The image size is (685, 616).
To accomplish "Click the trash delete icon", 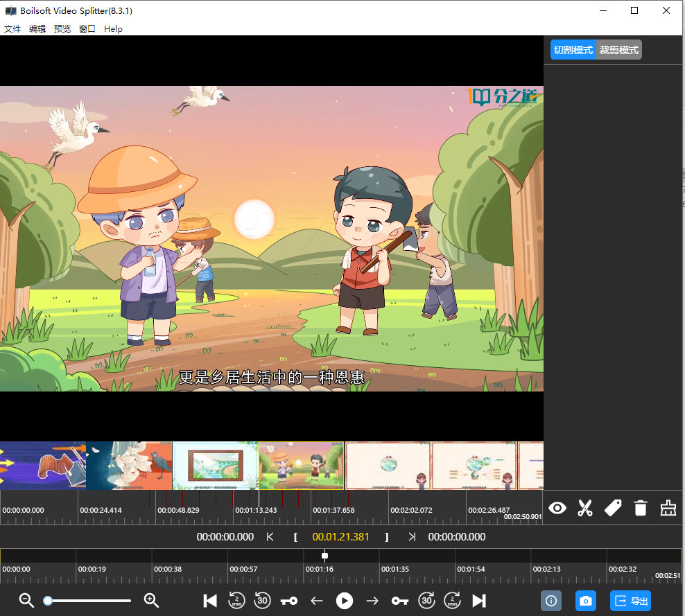I will 641,509.
